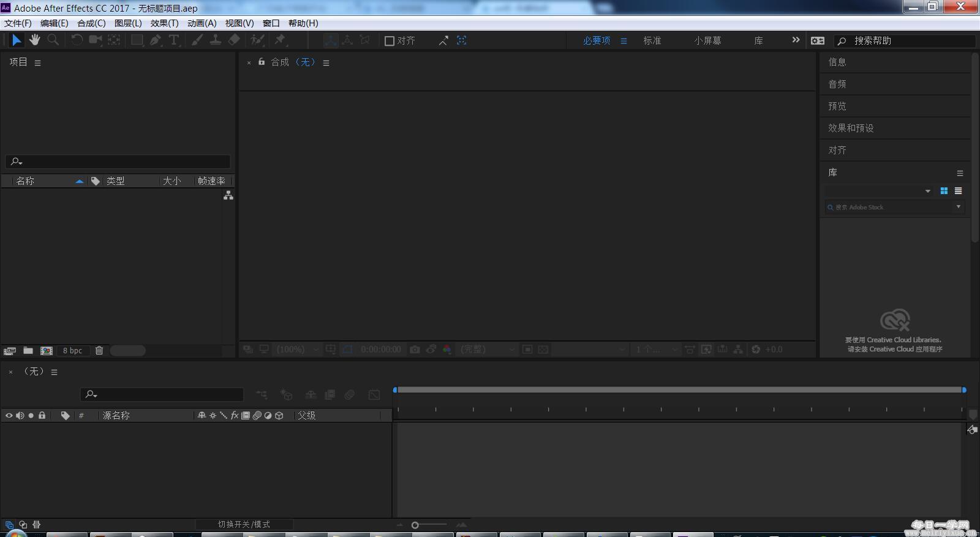Open the (完整) resolution dropdown
This screenshot has width=980, height=537.
488,350
